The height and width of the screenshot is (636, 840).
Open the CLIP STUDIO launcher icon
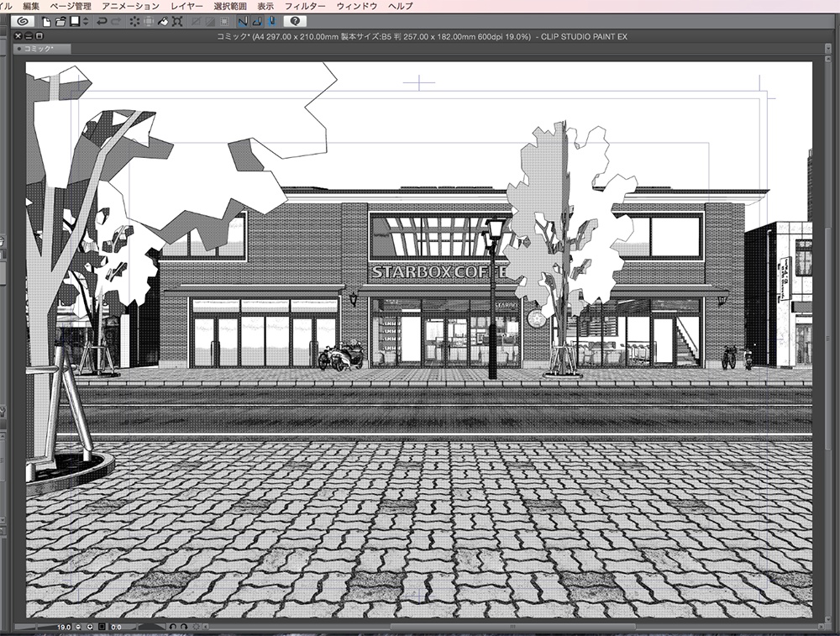pos(23,22)
